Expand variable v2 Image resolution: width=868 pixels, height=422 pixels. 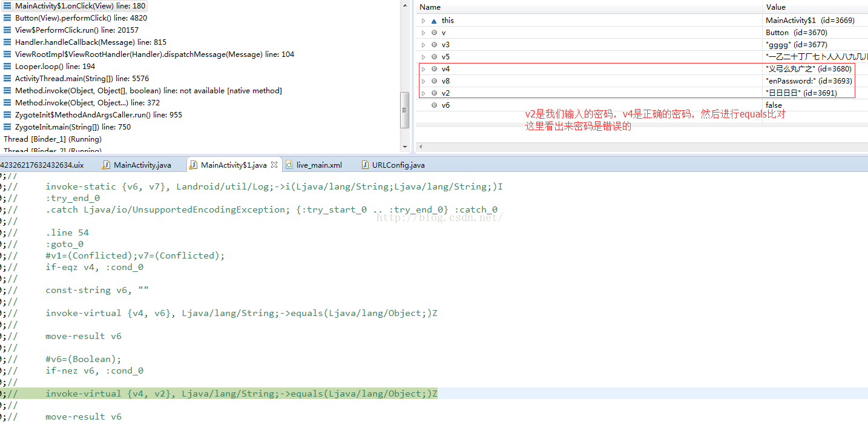(x=424, y=93)
